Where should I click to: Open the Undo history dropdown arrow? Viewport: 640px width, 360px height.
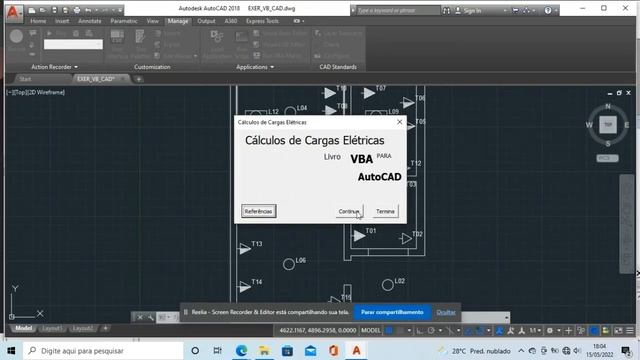96,10
